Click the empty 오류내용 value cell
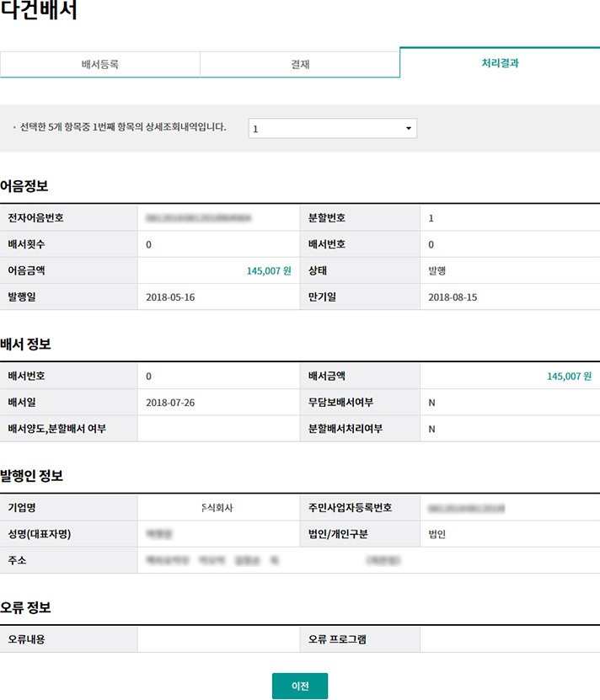This screenshot has height=700, width=600. pos(217,639)
